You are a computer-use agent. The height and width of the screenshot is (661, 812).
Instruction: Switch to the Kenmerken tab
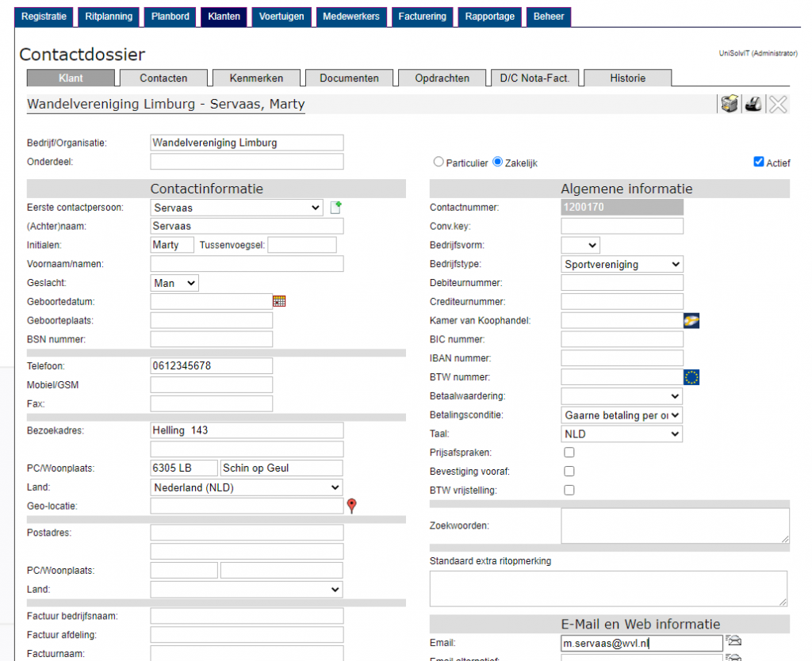(x=256, y=78)
